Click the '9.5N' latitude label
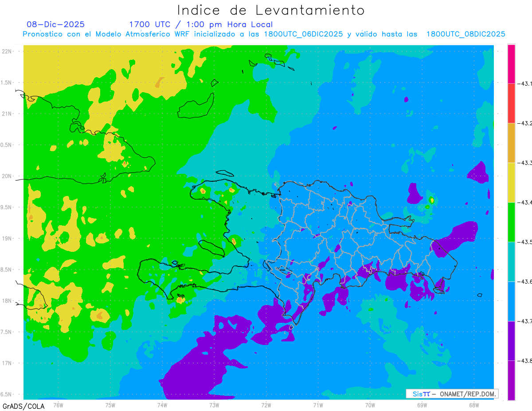This screenshot has width=532, height=411. point(7,207)
